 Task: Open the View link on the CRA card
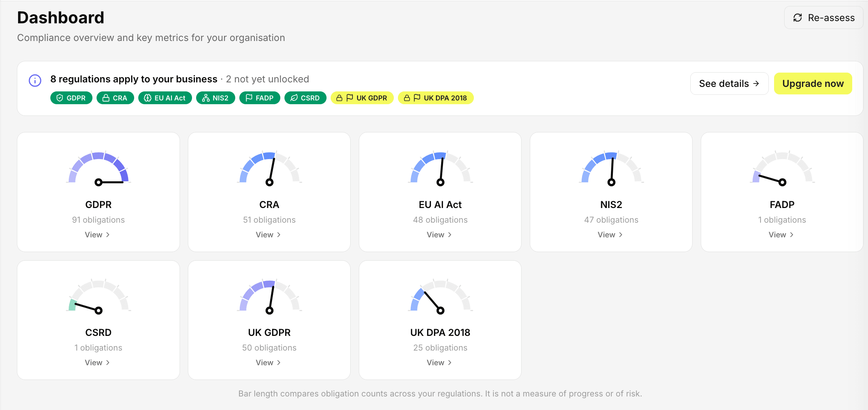coord(268,235)
